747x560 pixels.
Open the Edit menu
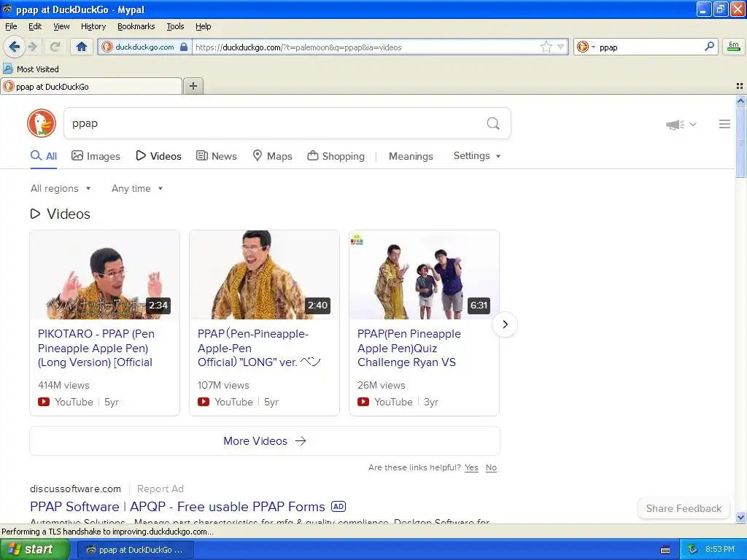(x=35, y=26)
